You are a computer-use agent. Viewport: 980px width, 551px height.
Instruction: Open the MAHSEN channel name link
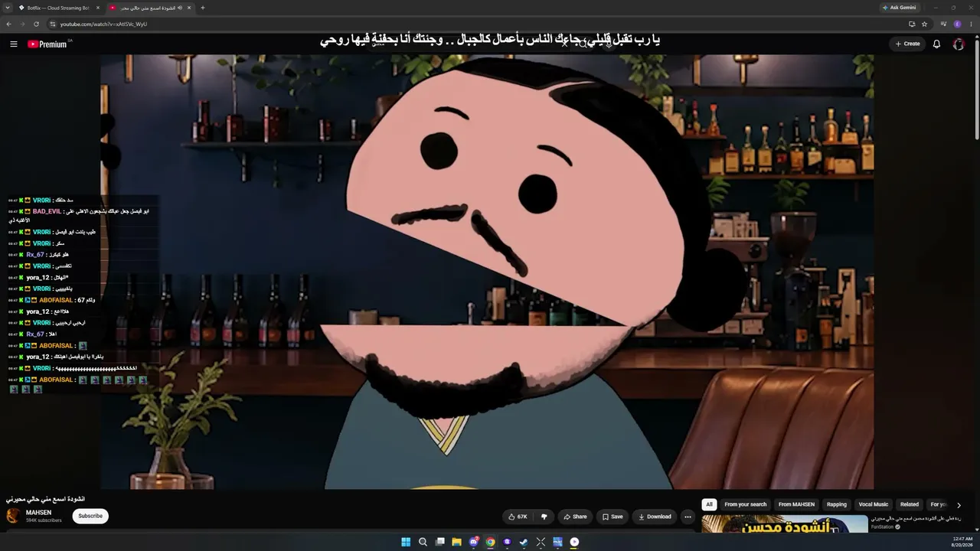(39, 513)
